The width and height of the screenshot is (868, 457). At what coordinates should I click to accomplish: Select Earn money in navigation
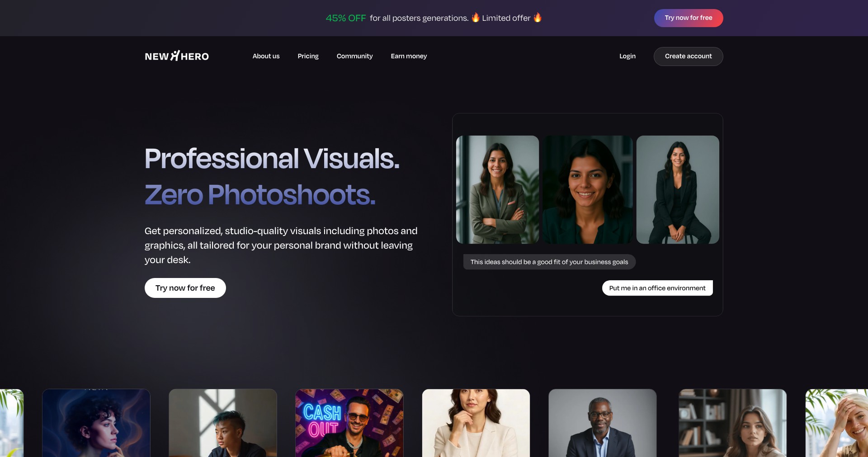point(409,56)
